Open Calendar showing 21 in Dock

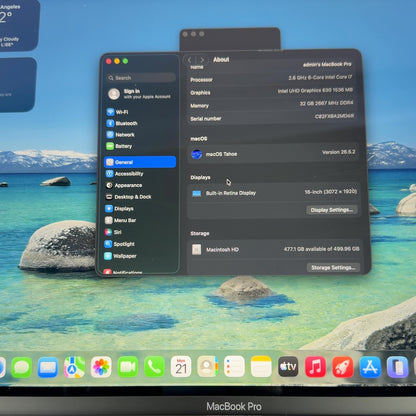[181, 366]
